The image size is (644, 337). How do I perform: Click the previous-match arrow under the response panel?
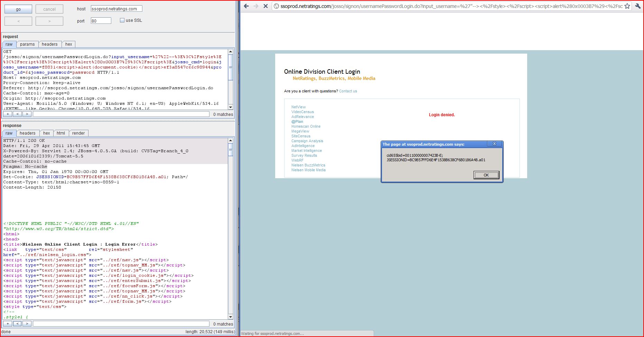click(x=17, y=324)
